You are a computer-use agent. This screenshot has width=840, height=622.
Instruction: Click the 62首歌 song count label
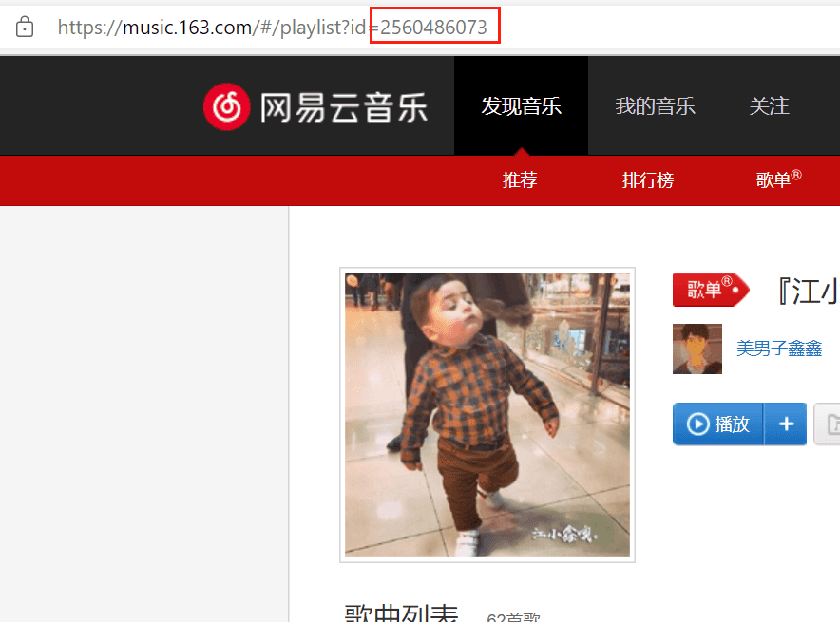[x=513, y=617]
